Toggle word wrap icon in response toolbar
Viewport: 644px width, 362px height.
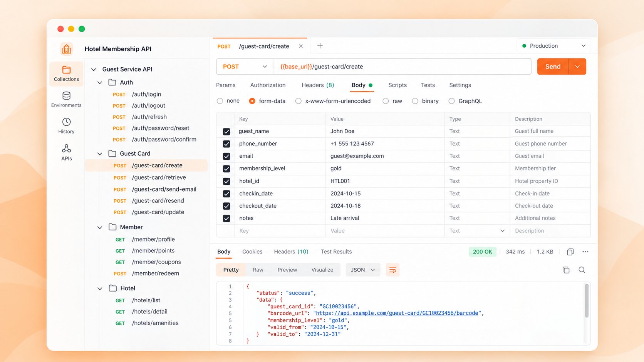392,270
